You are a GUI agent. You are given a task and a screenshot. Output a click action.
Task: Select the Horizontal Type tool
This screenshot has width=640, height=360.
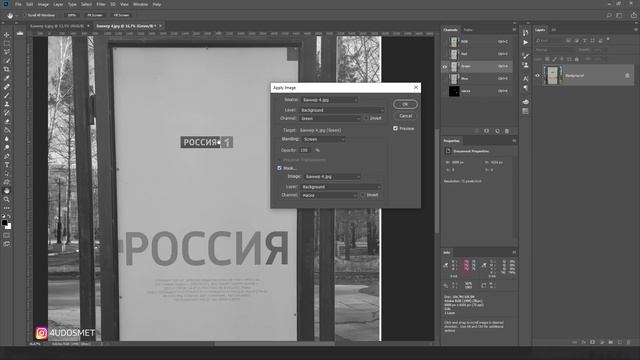7,165
